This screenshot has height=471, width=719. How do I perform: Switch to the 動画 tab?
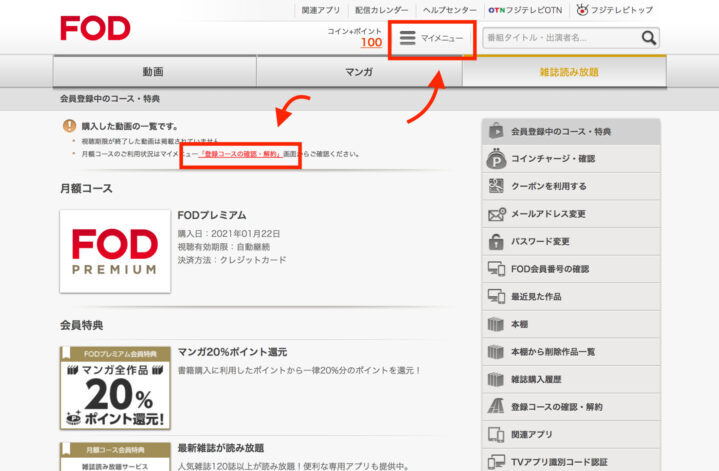pos(155,71)
